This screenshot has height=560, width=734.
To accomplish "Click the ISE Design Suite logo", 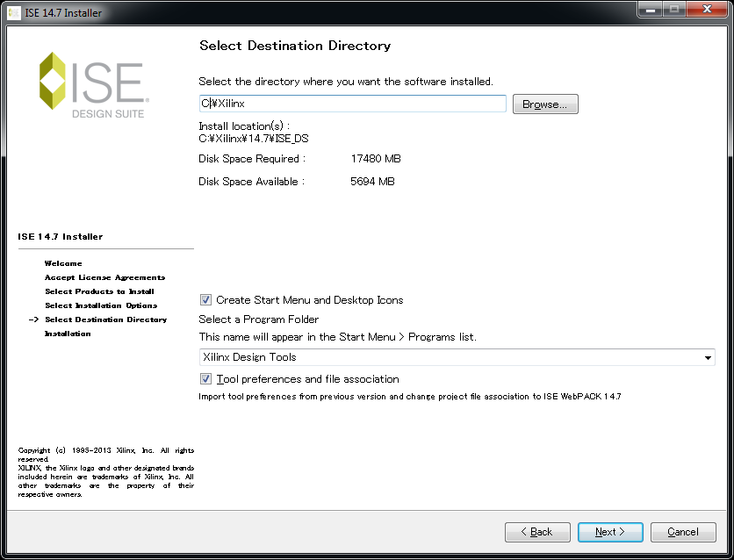I will pyautogui.click(x=94, y=85).
